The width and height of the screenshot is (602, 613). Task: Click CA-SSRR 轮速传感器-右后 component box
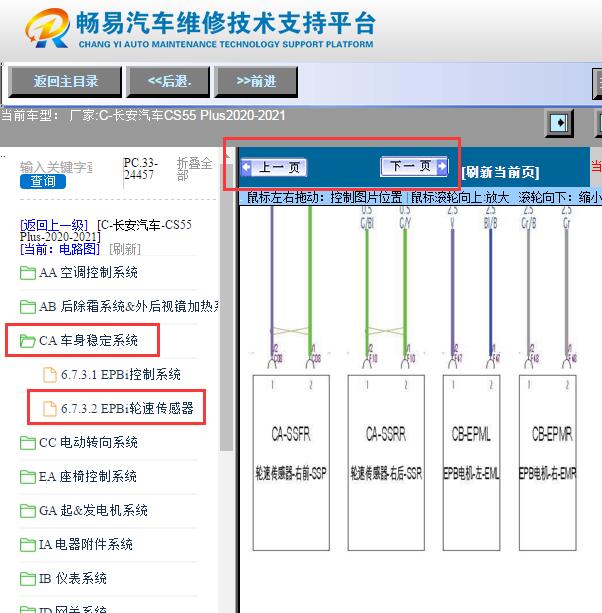386,463
